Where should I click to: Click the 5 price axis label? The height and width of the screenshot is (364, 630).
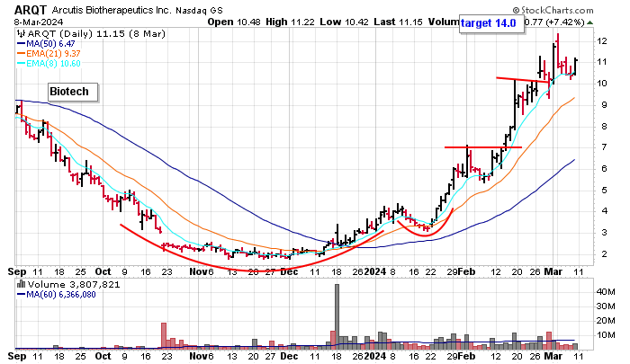click(x=604, y=190)
